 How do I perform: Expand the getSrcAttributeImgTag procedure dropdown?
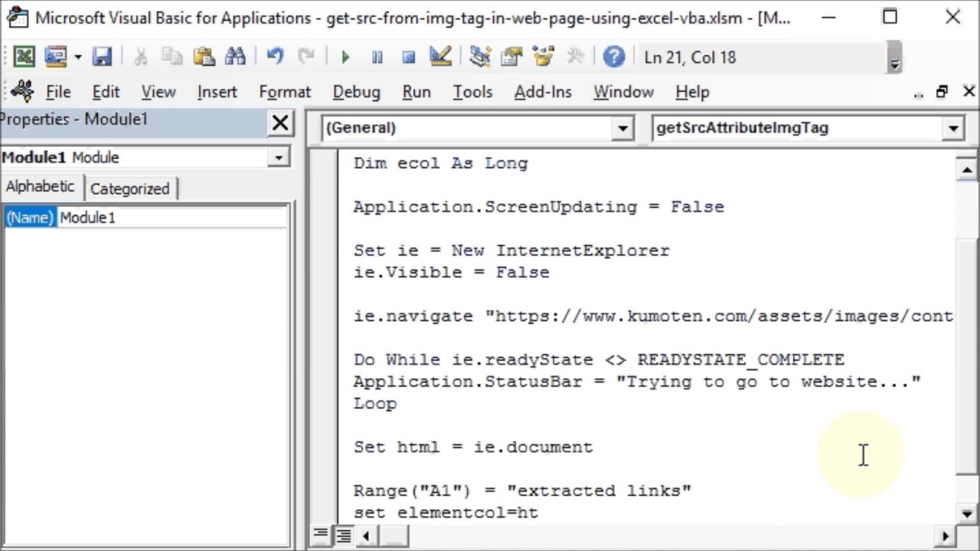click(953, 128)
